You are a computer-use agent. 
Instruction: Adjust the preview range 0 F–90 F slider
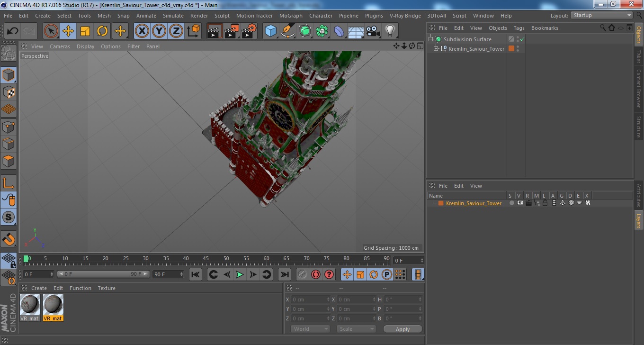(x=103, y=274)
